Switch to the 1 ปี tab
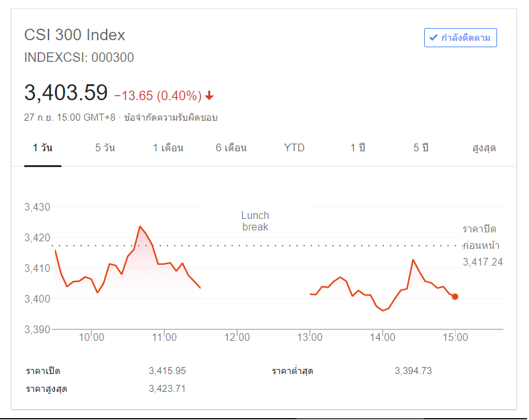The width and height of the screenshot is (529, 420). point(358,148)
